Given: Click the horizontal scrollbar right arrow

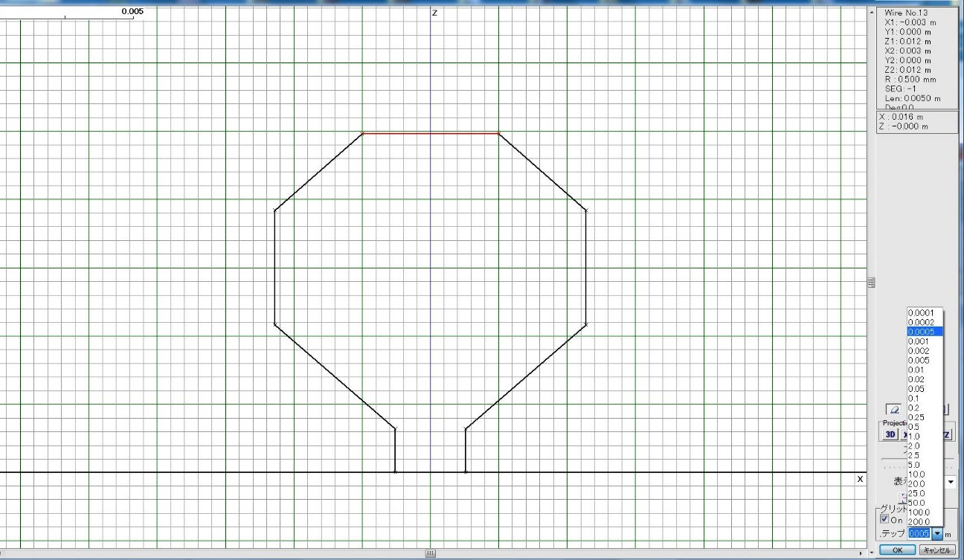Looking at the screenshot, I should tap(863, 554).
